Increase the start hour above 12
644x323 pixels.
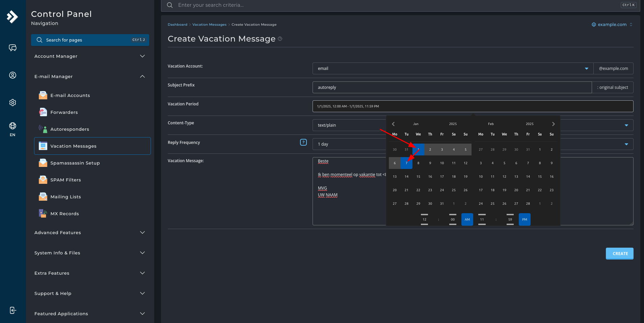[x=424, y=215]
